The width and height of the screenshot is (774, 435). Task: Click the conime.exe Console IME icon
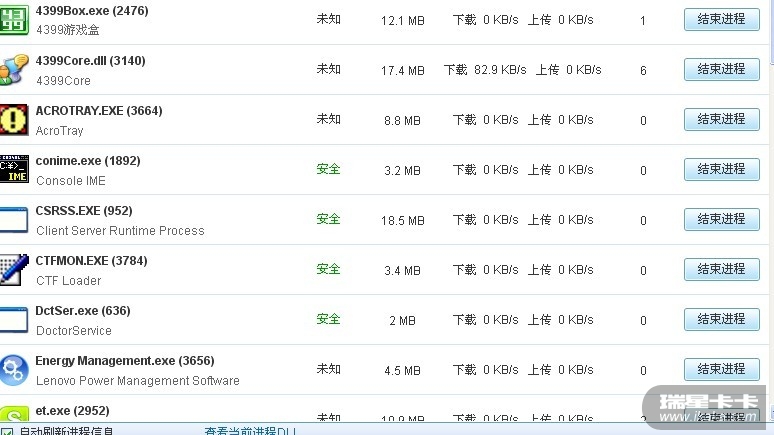13,169
